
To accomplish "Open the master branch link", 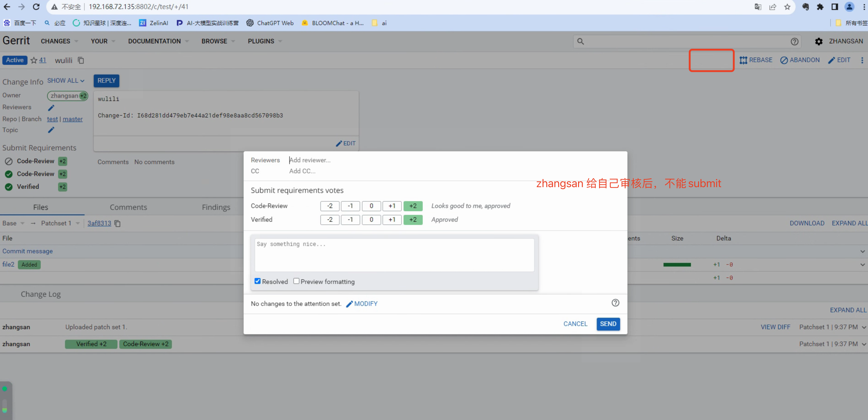I will click(72, 119).
